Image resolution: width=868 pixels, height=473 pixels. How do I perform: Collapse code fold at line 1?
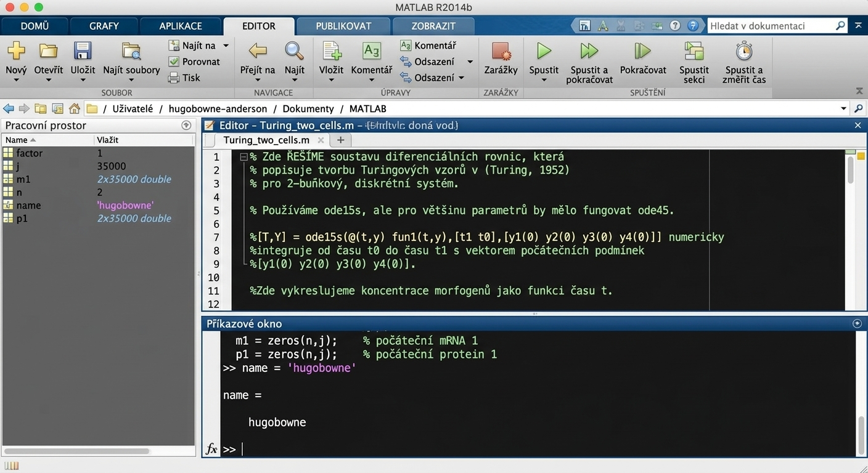coord(244,157)
